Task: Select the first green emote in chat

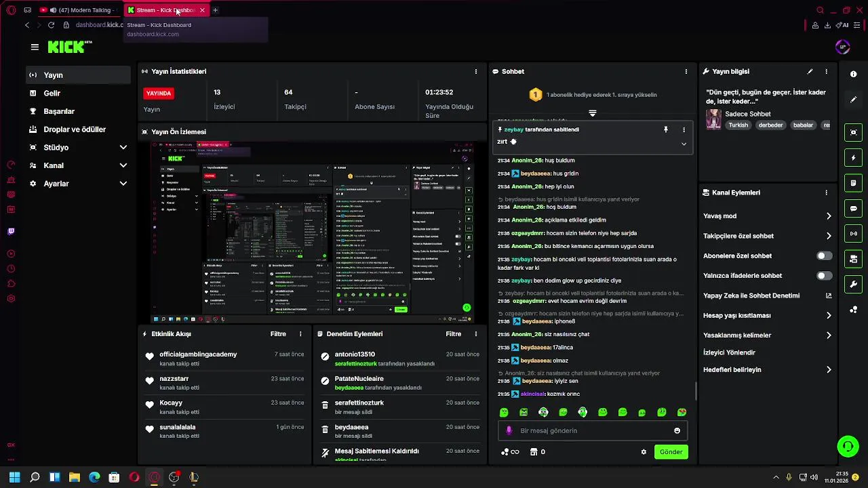Action: [504, 412]
